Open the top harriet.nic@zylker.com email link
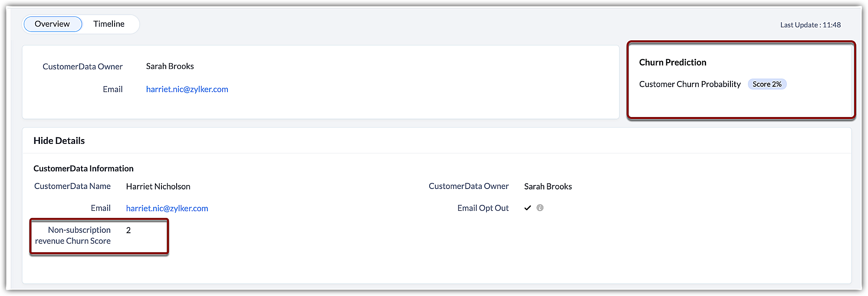This screenshot has height=296, width=868. click(187, 89)
